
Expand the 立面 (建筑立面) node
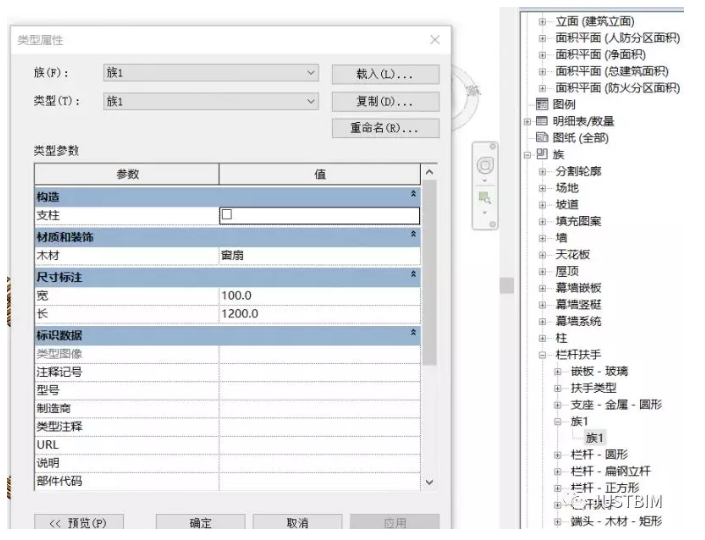(542, 21)
